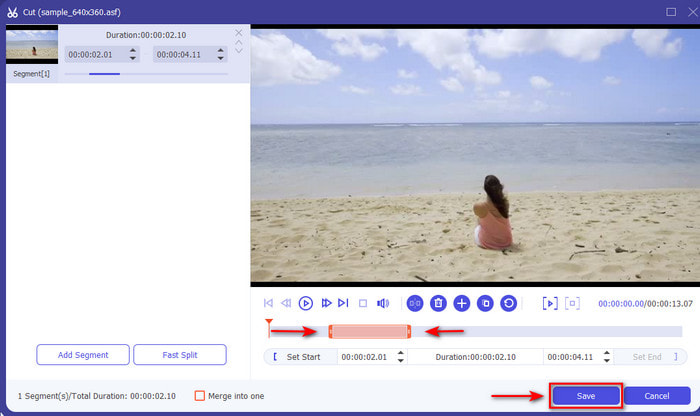Step back to the previous frame
The image size is (700, 416).
286,303
